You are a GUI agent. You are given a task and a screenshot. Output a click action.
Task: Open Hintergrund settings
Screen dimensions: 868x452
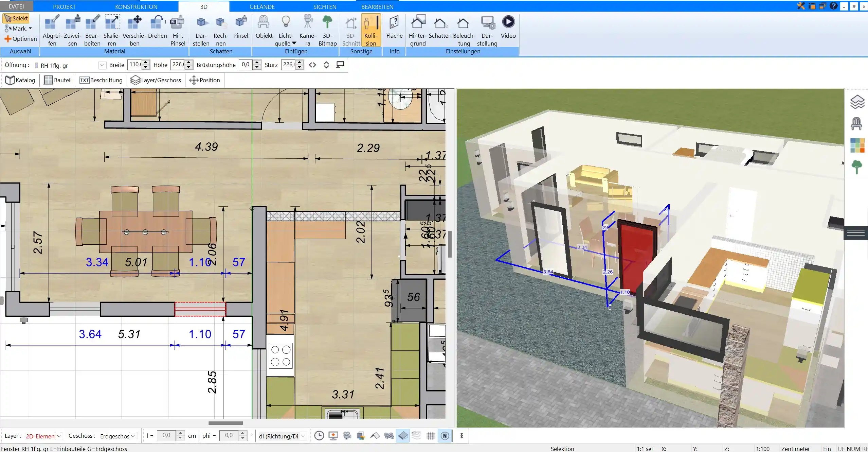pos(418,30)
